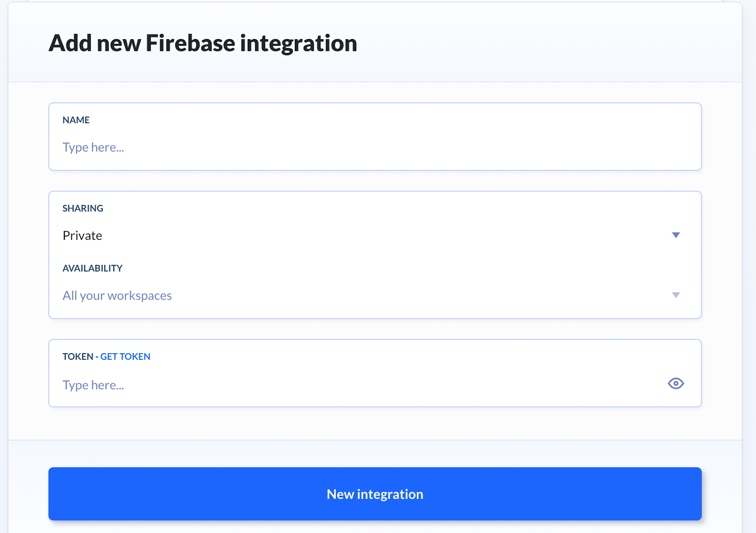This screenshot has height=533, width=756.
Task: Click empty space right of Name placeholder
Action: tap(378, 148)
